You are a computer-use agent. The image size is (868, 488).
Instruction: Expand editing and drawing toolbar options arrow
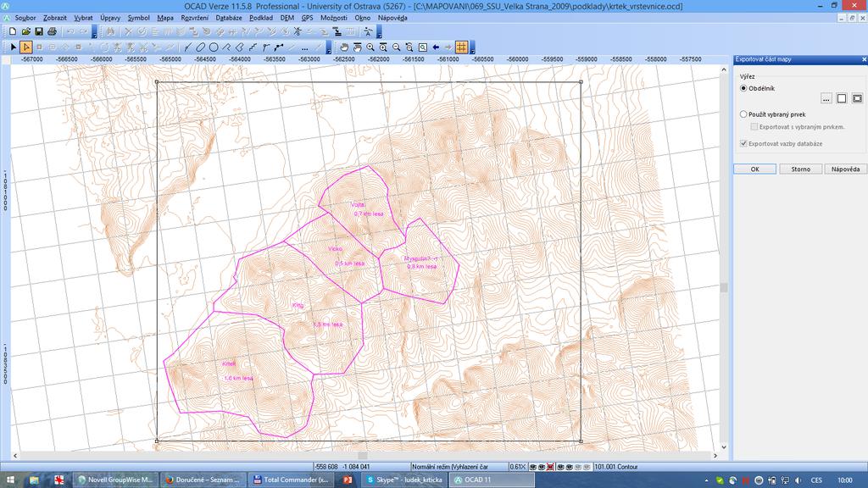coord(329,48)
